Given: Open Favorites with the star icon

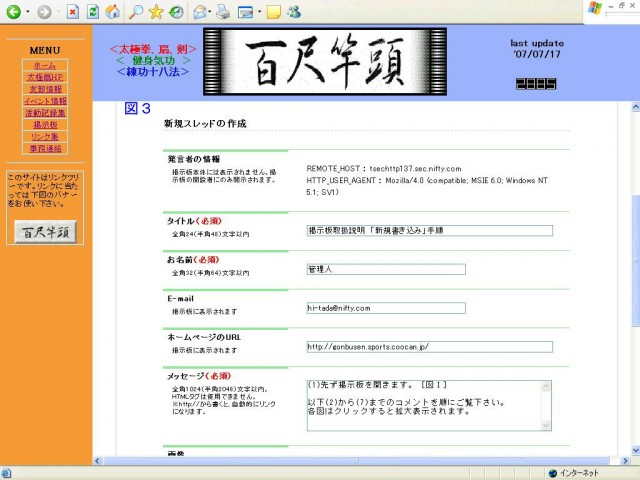Looking at the screenshot, I should (x=156, y=12).
